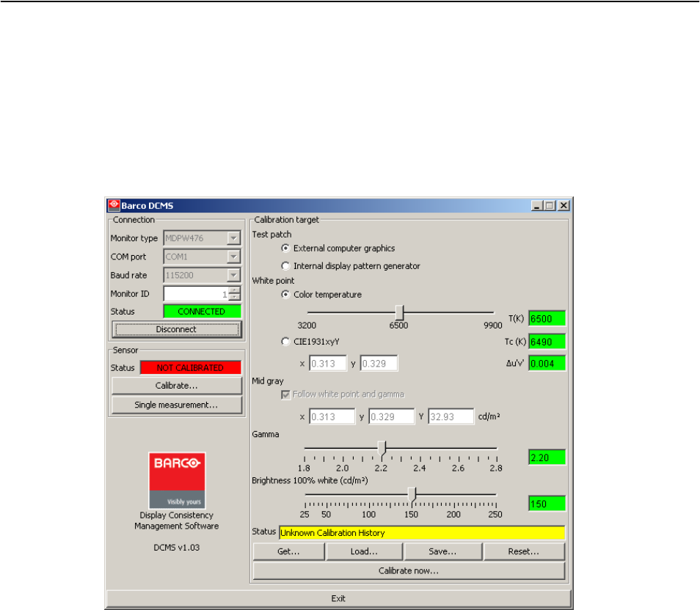
Task: Open the Monitor type dropdown
Action: point(233,238)
